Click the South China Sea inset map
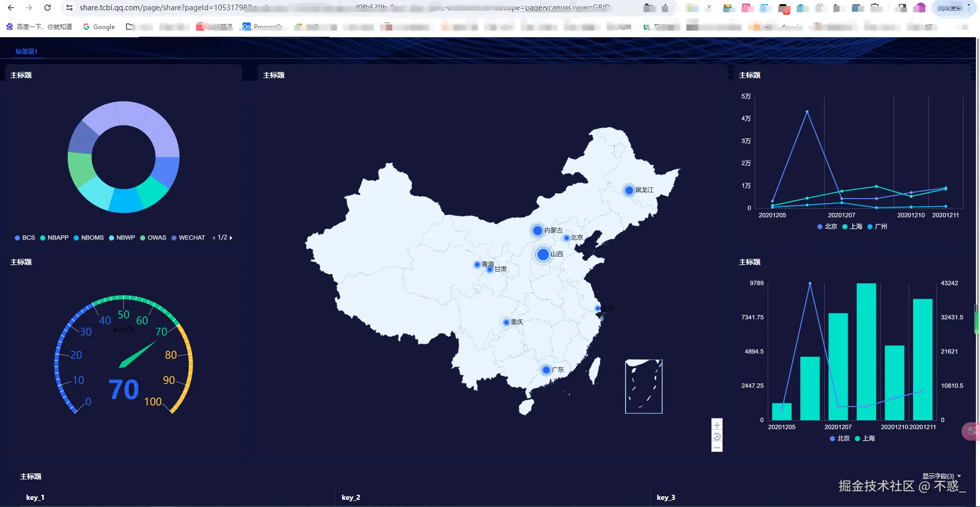This screenshot has width=980, height=507. coord(643,387)
